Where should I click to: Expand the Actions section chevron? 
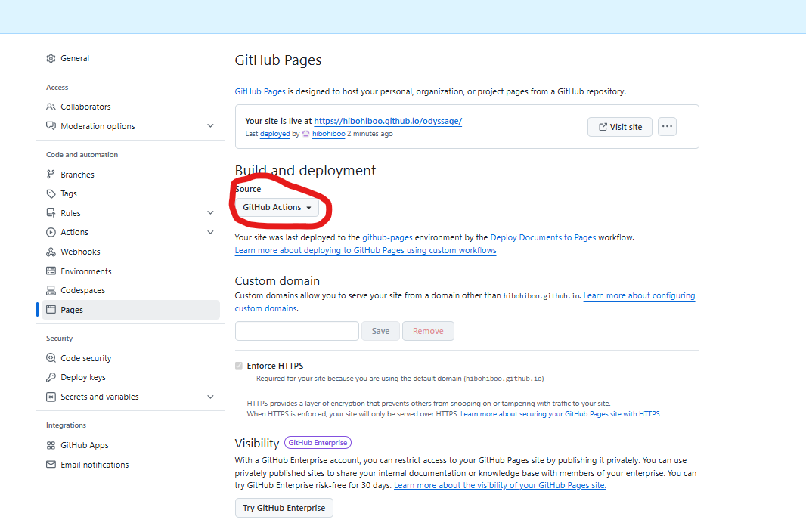click(x=210, y=232)
